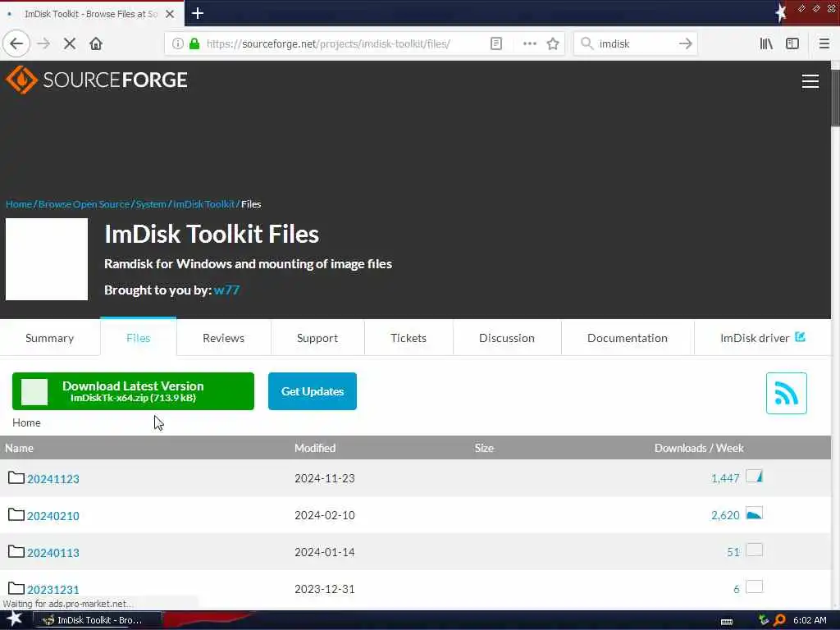
Task: Click the 2,620 downloads count
Action: 725,515
